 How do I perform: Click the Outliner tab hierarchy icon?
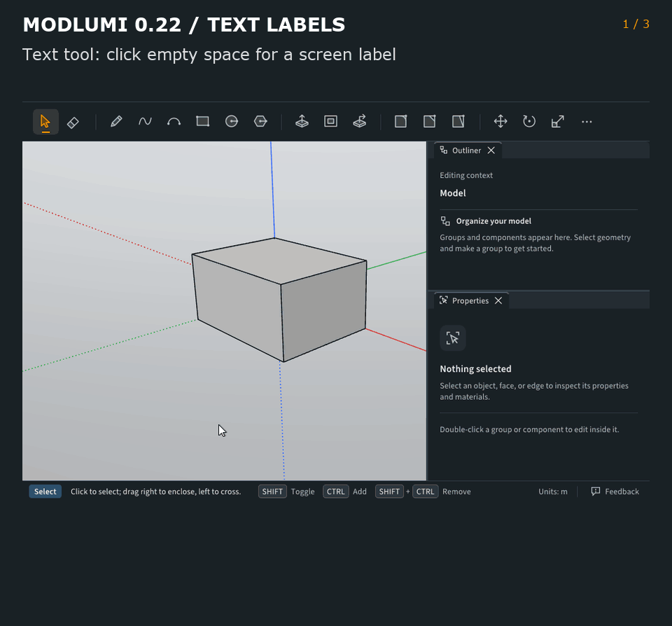(x=444, y=150)
